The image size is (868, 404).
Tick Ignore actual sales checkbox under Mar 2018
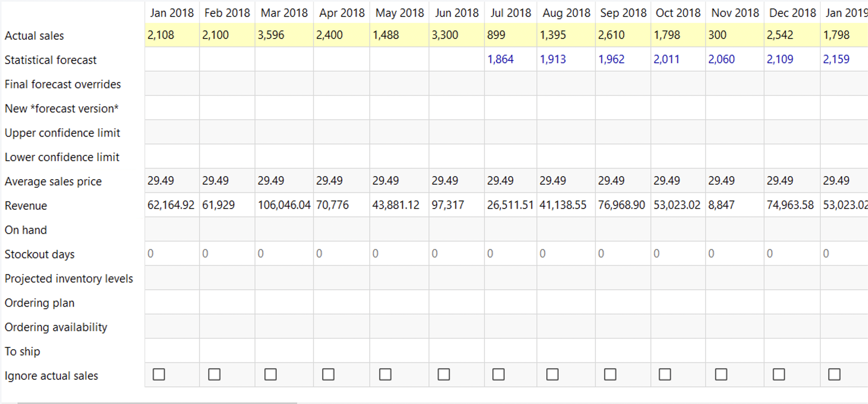tap(271, 374)
